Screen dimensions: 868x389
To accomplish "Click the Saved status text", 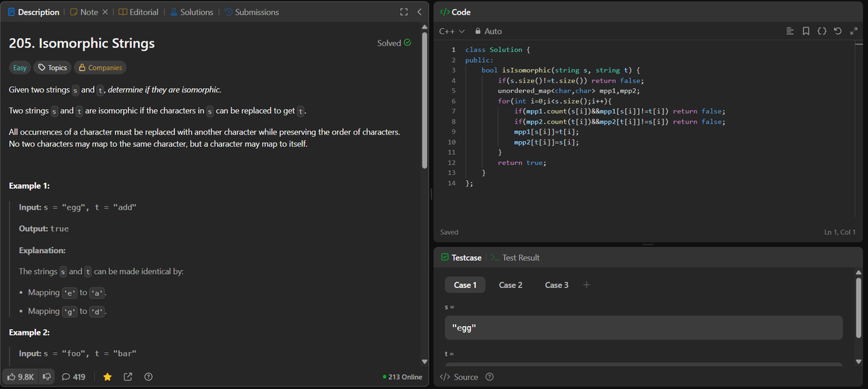I will [x=449, y=232].
